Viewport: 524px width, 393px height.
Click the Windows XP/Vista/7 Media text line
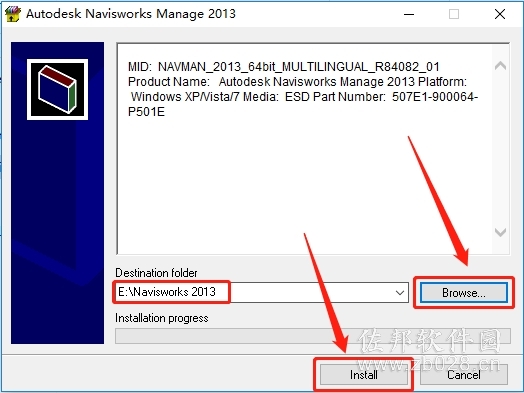[x=304, y=97]
